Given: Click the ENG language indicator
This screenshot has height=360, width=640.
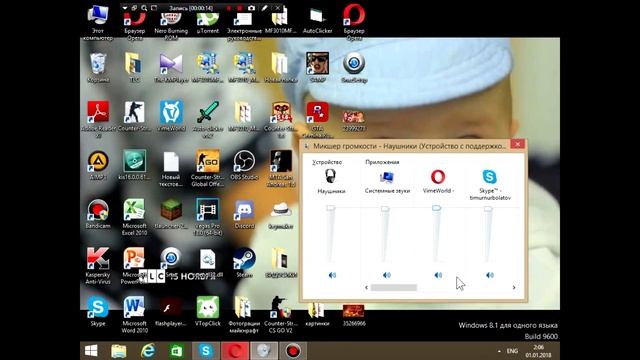Looking at the screenshot, I should tap(512, 351).
